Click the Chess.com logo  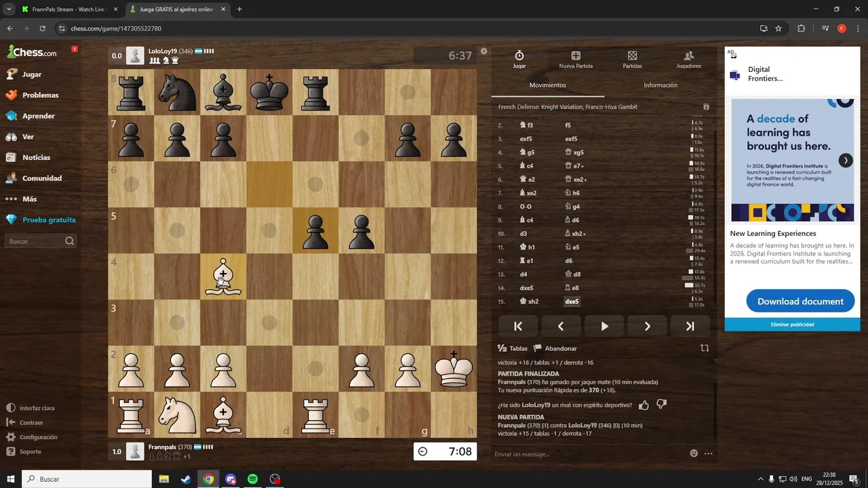tap(32, 52)
